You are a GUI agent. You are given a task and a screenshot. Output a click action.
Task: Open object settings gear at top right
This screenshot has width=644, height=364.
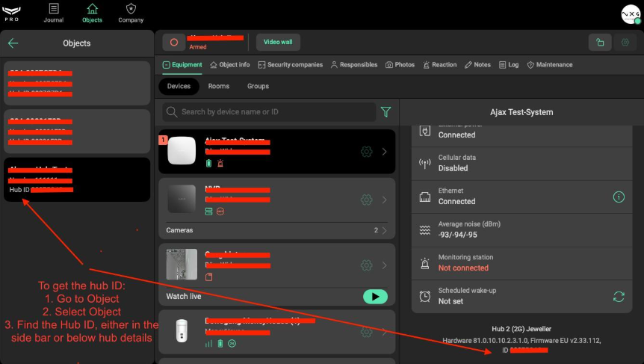pos(625,43)
